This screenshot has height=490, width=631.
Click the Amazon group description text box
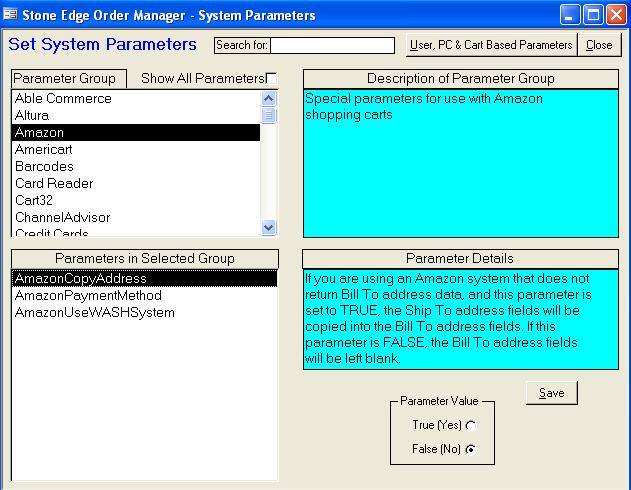(x=461, y=163)
